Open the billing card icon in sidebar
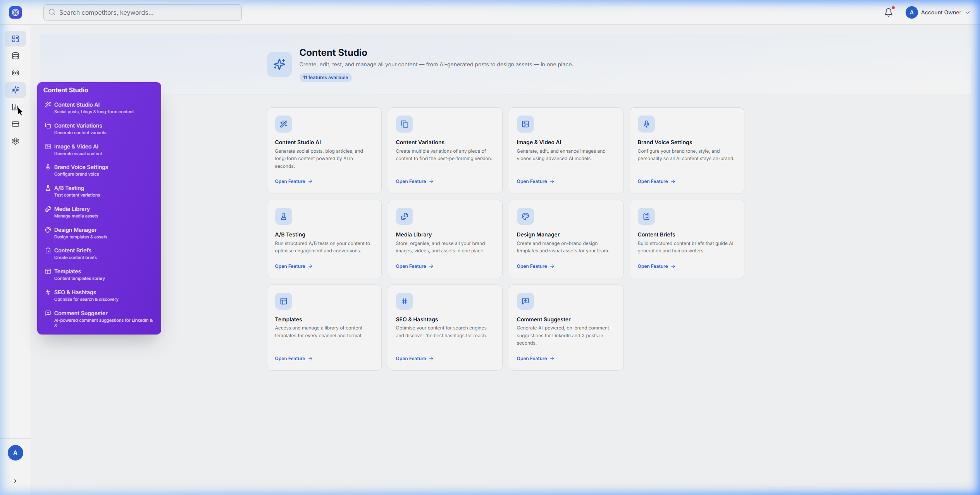 (x=16, y=124)
